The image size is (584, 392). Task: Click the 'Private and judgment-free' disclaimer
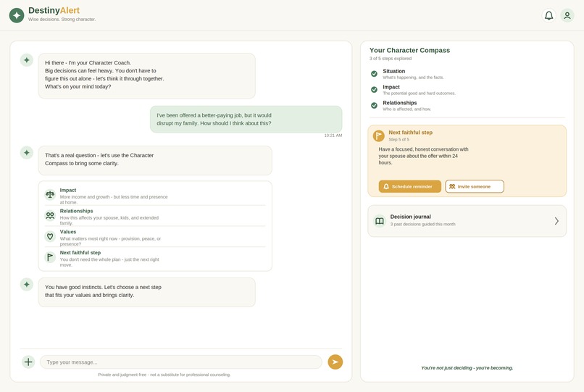coord(164,375)
